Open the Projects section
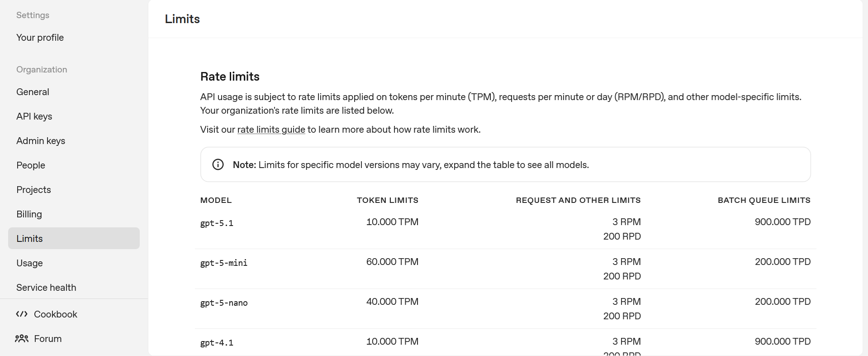Screen dimensions: 868x356 (x=33, y=190)
